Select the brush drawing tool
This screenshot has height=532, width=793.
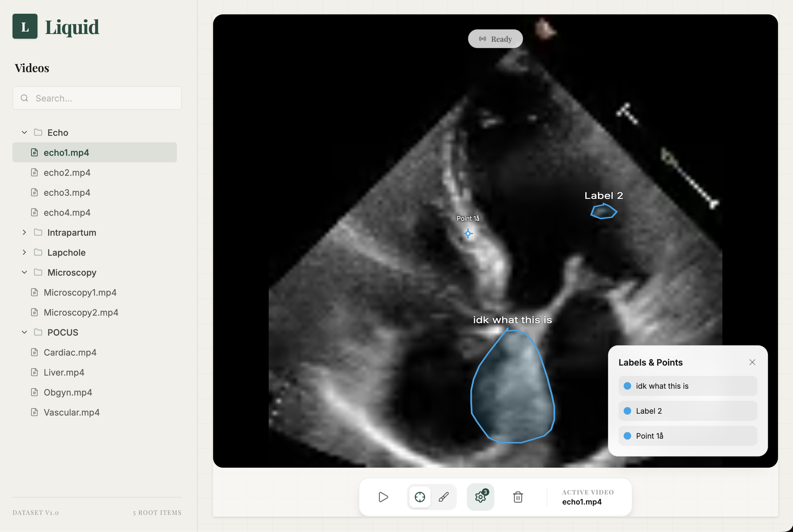tap(443, 497)
